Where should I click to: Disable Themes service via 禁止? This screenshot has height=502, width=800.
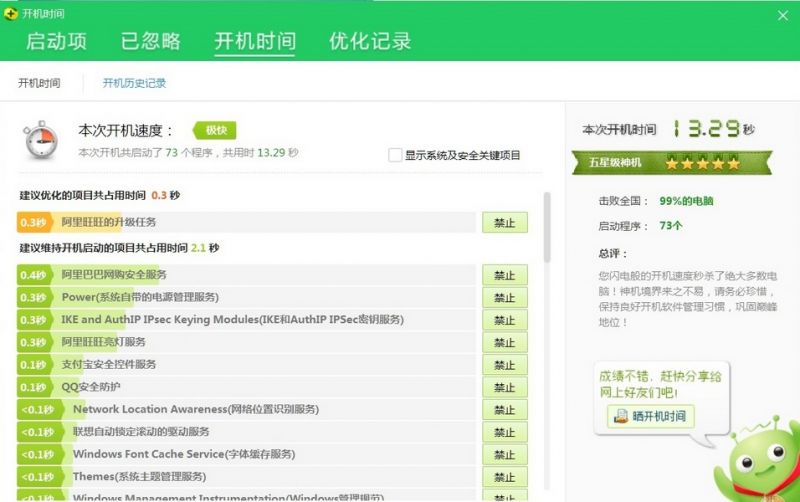tap(505, 478)
